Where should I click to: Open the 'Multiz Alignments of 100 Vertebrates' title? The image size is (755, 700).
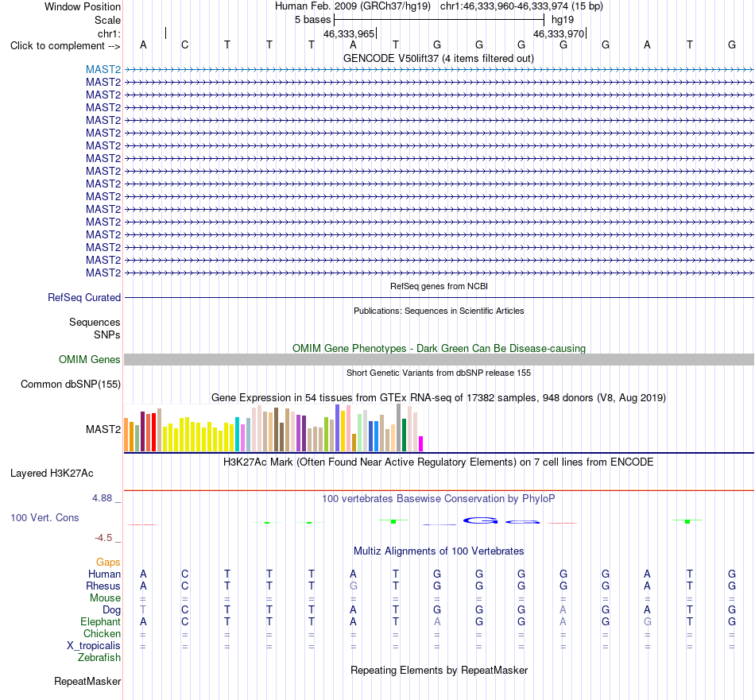(439, 551)
